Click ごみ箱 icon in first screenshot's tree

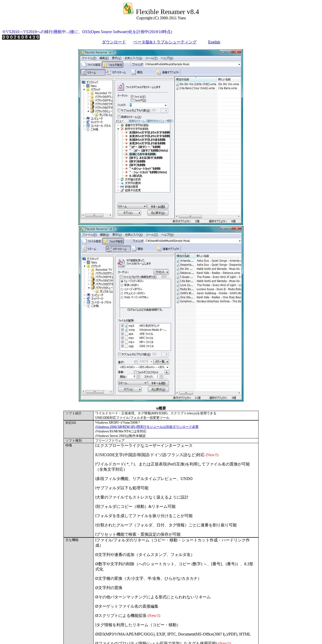(x=88, y=129)
